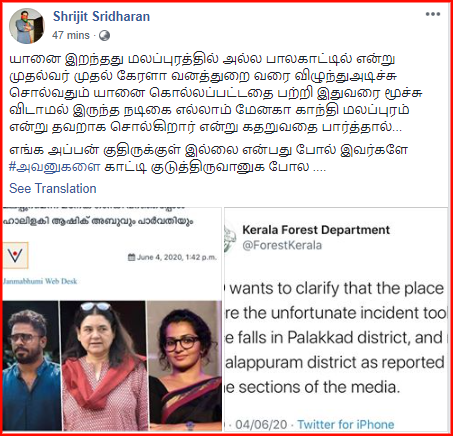This screenshot has width=453, height=436.
Task: Click Shrijit Sridharan's profile picture
Action: coord(26,26)
